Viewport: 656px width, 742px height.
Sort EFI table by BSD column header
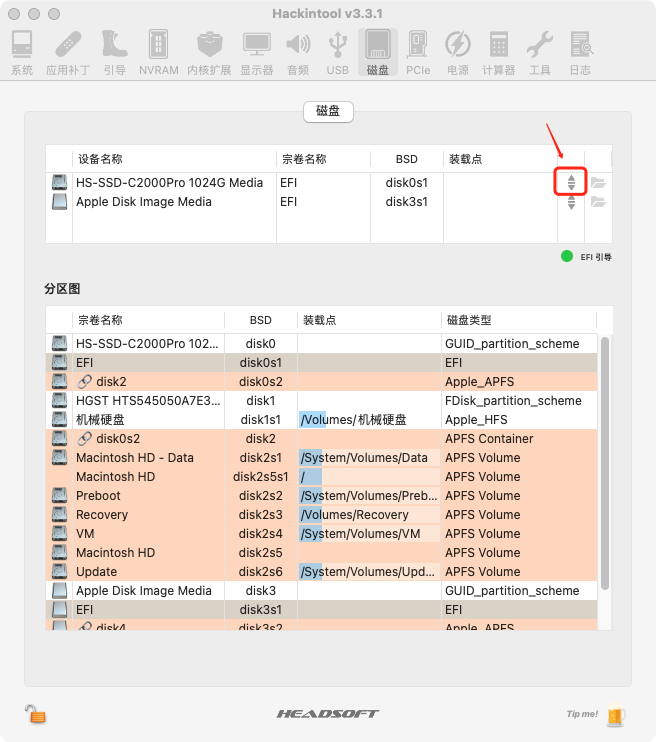coord(407,159)
